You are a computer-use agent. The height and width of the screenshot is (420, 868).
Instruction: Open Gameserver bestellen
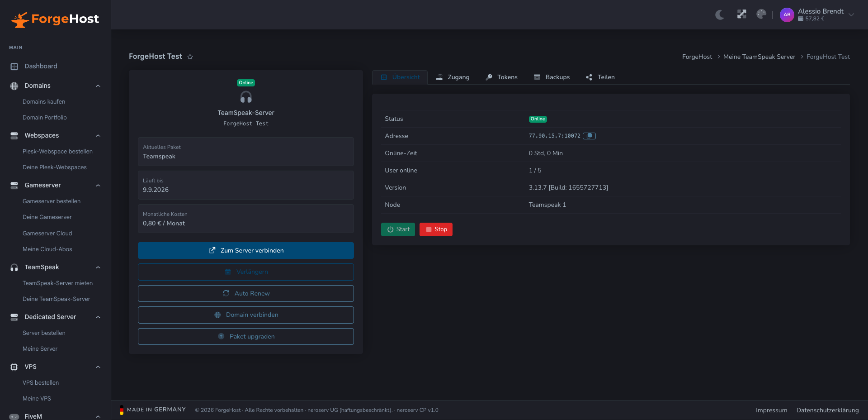pos(52,201)
